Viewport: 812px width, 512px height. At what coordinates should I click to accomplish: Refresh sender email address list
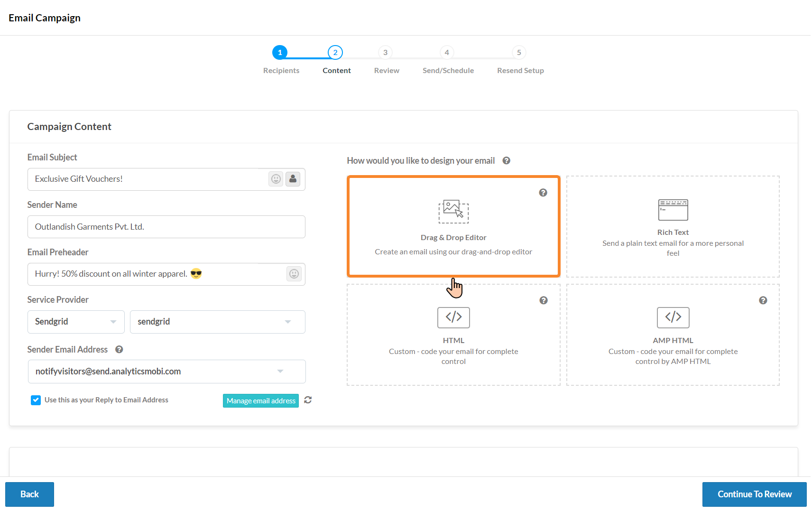point(308,400)
